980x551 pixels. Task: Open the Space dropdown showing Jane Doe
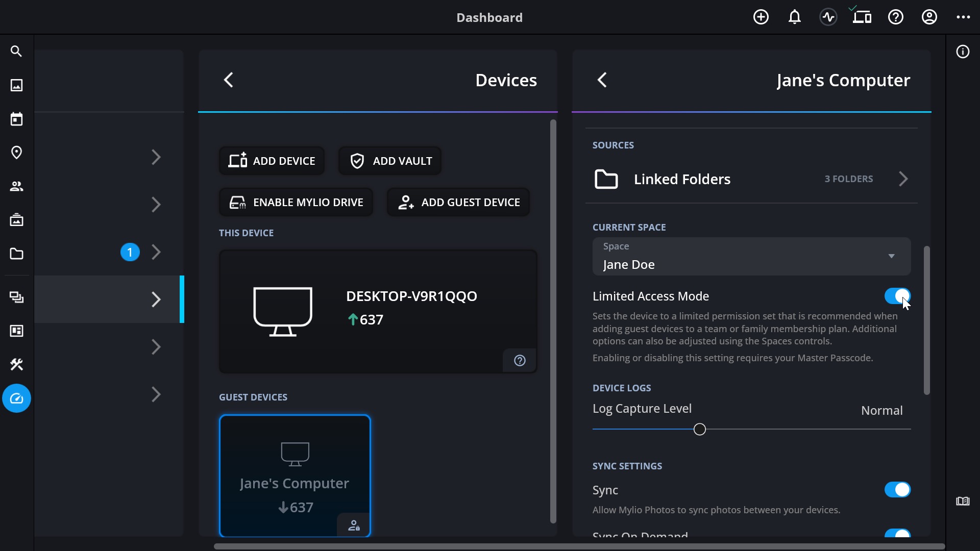(x=751, y=256)
